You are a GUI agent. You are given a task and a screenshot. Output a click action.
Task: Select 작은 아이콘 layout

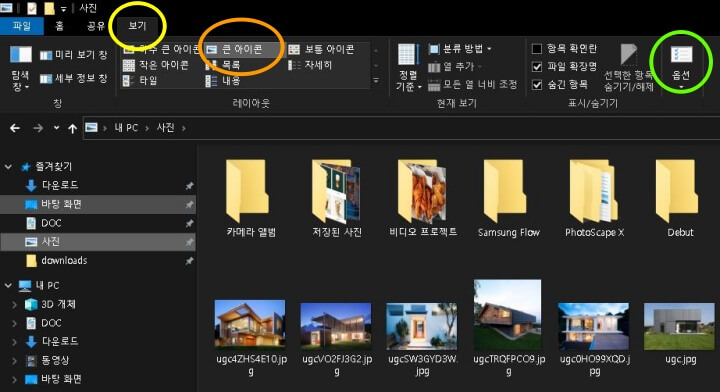point(157,65)
